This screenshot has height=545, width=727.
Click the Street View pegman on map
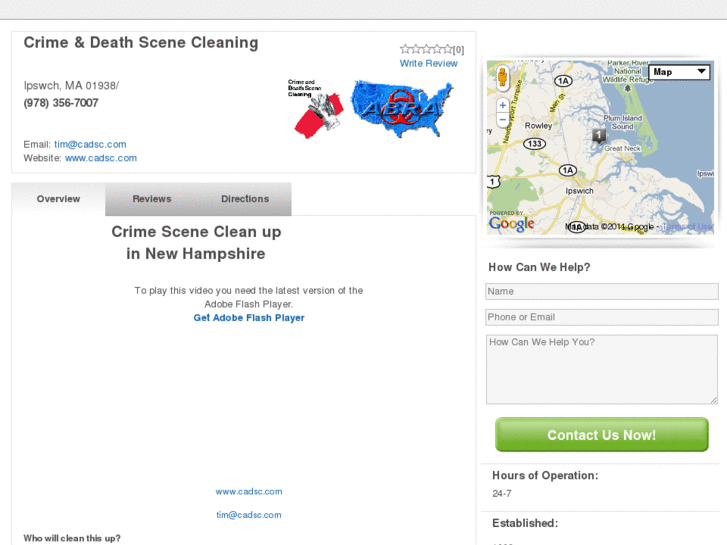[502, 77]
